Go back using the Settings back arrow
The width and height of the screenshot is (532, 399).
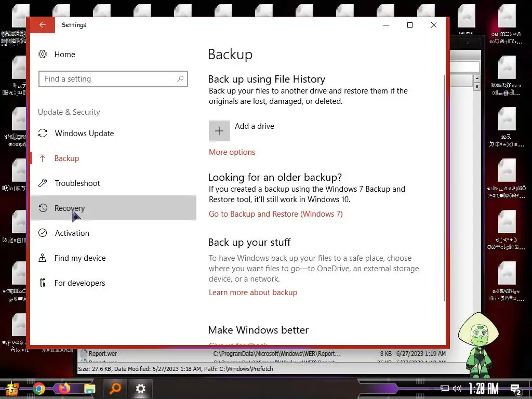pyautogui.click(x=43, y=25)
